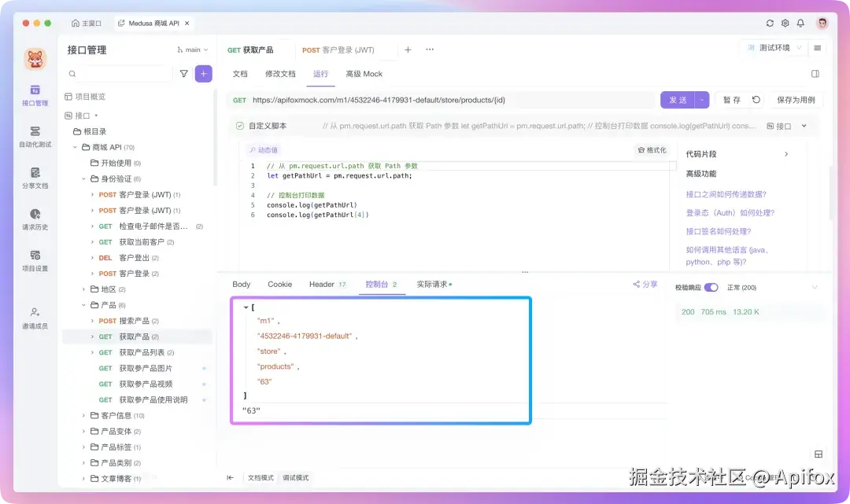Open the response Body tab
850x504 pixels.
coord(242,284)
